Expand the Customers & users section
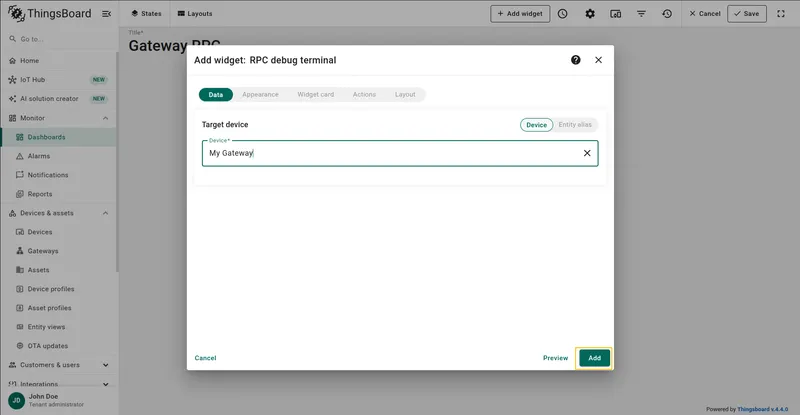This screenshot has height=415, width=800. pos(106,365)
